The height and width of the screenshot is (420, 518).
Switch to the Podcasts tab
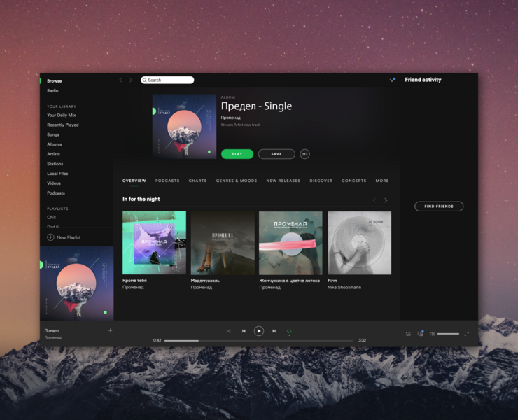pos(167,181)
